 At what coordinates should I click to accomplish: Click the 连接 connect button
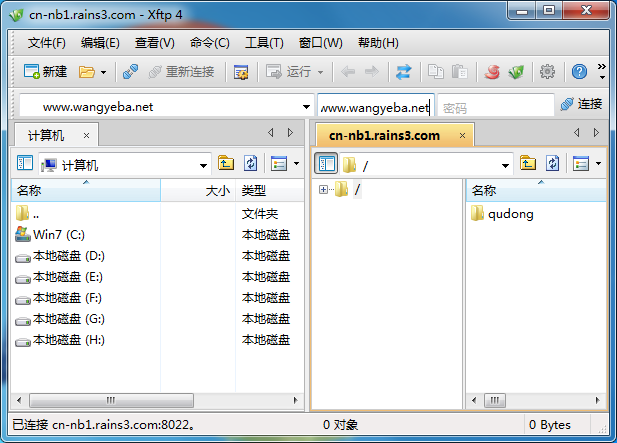(581, 104)
